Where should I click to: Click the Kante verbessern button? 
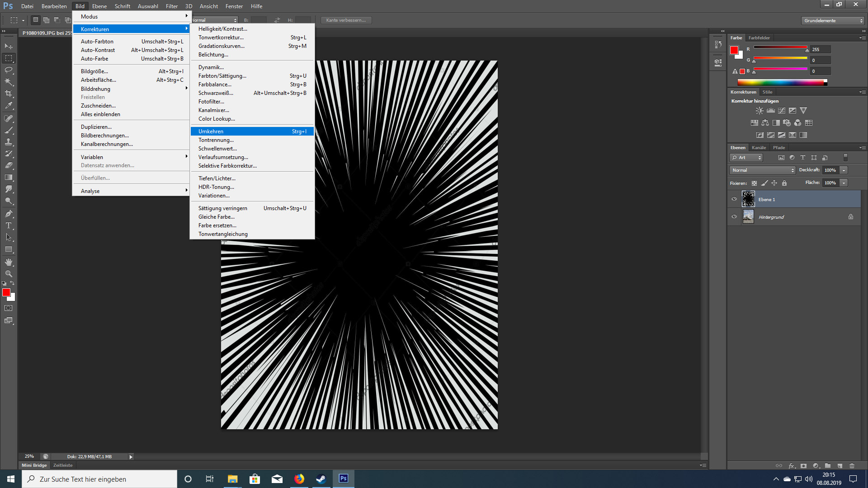[346, 20]
